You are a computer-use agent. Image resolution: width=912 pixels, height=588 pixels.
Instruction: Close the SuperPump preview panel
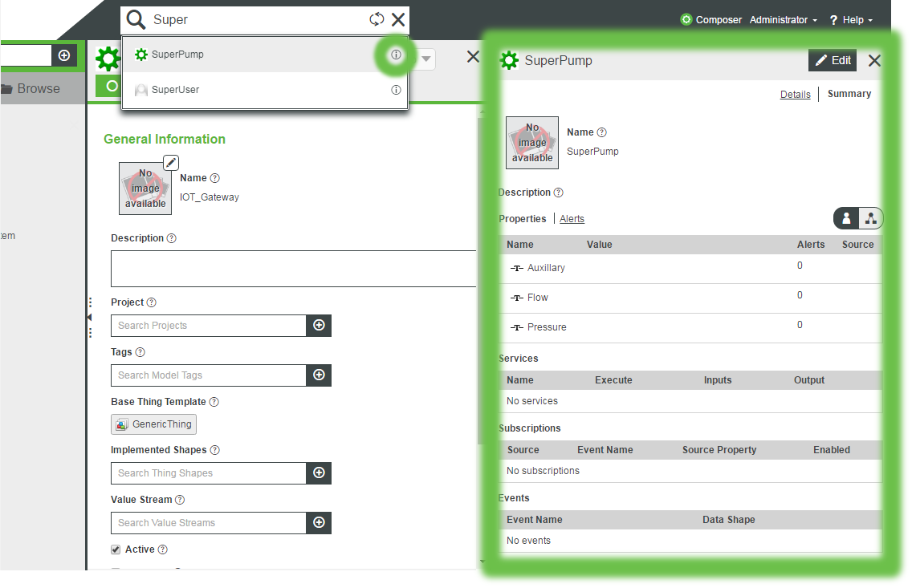pyautogui.click(x=874, y=60)
